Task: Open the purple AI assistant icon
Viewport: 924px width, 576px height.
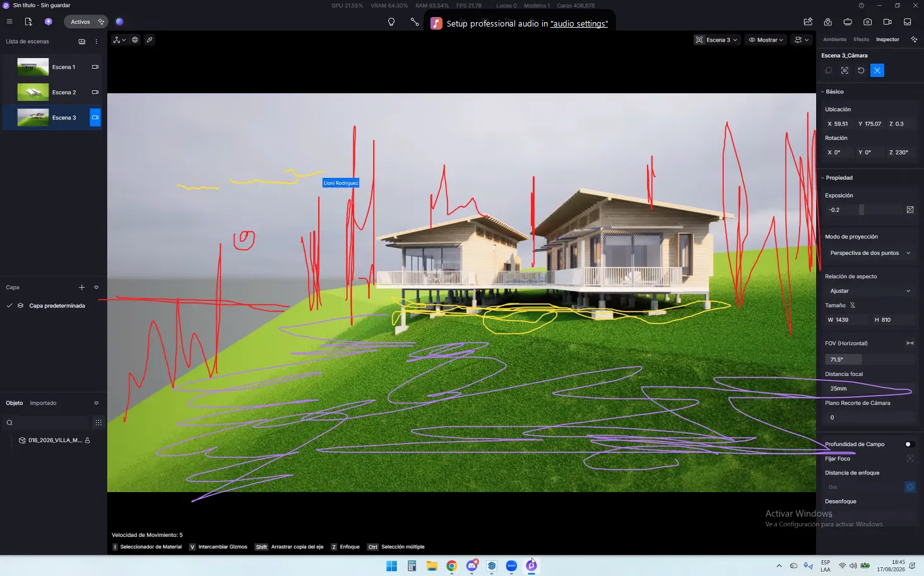Action: [x=49, y=21]
